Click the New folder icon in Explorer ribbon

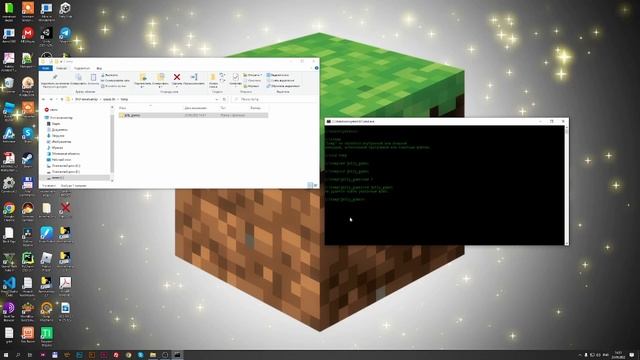coord(213,77)
